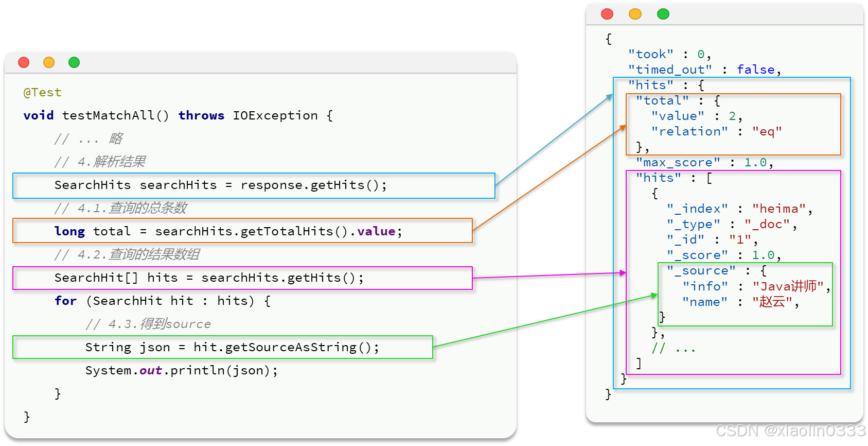The image size is (868, 446).
Task: Click the '"max_score" : 1.0,' JSON line
Action: [704, 162]
